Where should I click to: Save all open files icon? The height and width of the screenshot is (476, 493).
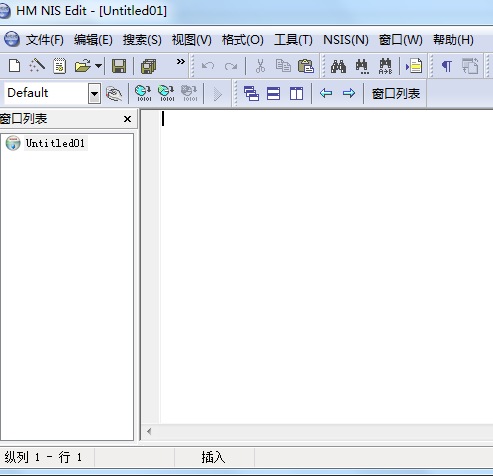coord(148,66)
